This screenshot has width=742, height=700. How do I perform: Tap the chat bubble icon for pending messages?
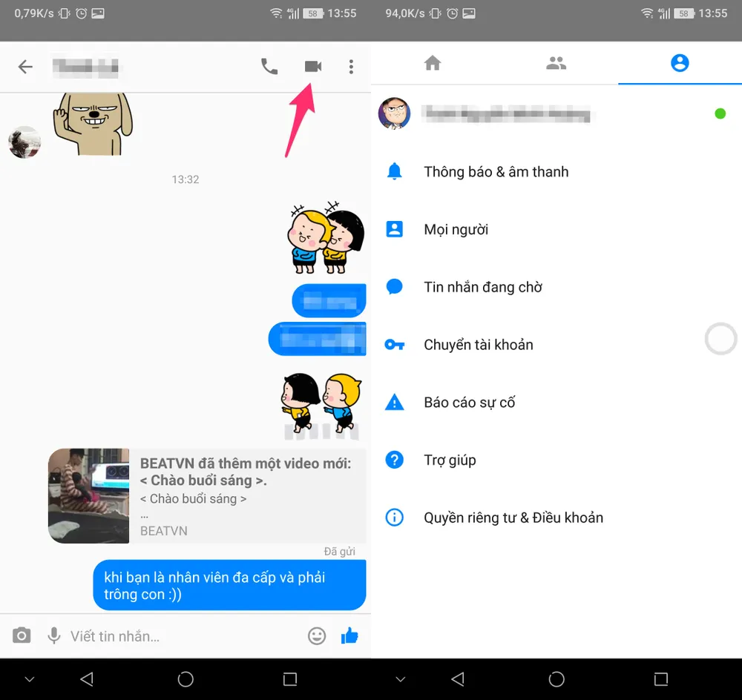coord(394,287)
